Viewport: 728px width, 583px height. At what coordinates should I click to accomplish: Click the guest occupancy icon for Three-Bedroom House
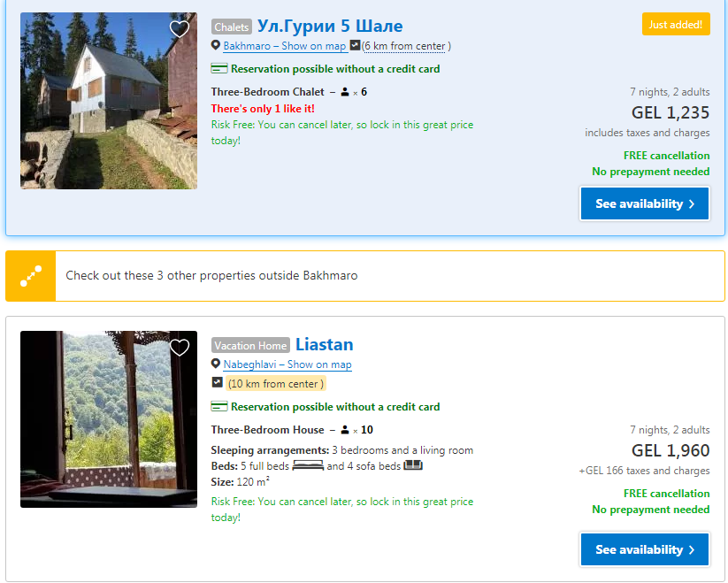tap(344, 430)
